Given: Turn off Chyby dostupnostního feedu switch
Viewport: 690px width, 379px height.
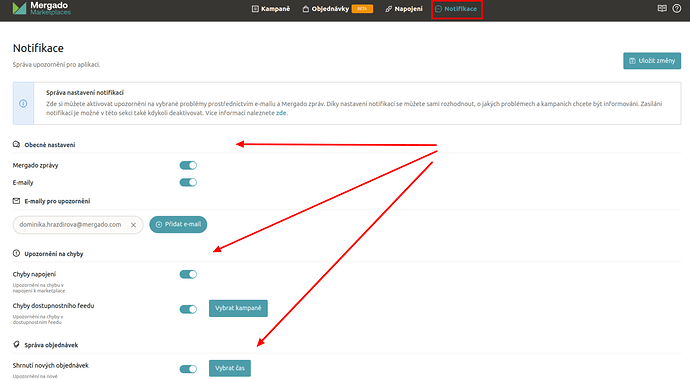Looking at the screenshot, I should coord(188,309).
